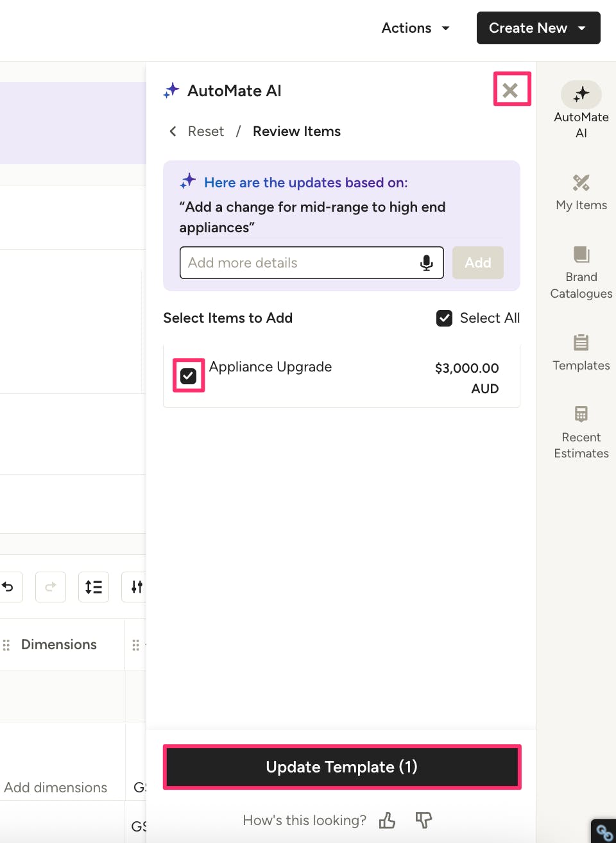
Task: Click the Add details button
Action: click(477, 263)
